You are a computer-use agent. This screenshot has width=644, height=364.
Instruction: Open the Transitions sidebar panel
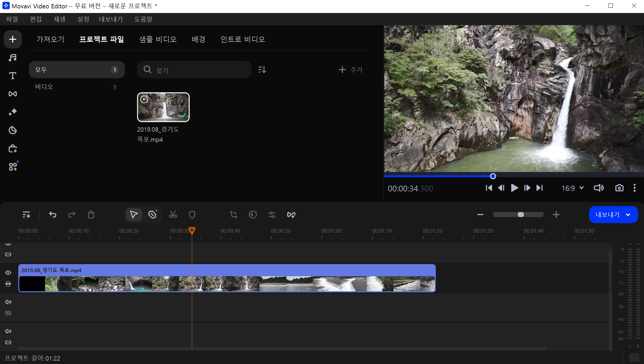click(12, 94)
